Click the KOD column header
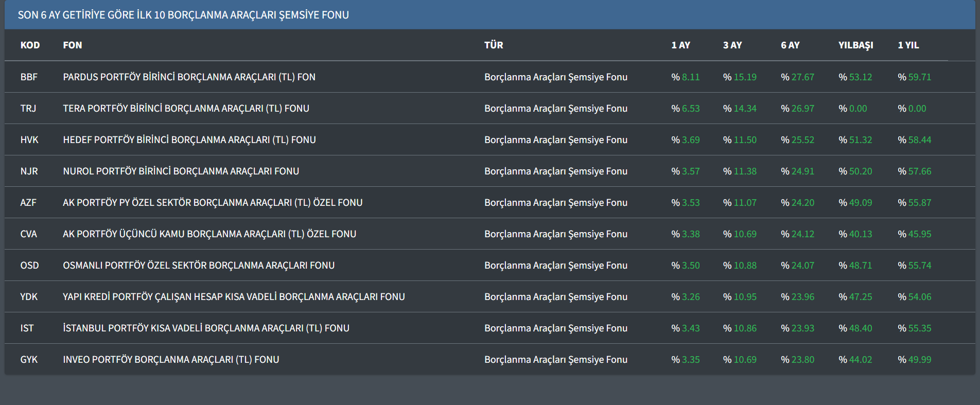 [30, 45]
